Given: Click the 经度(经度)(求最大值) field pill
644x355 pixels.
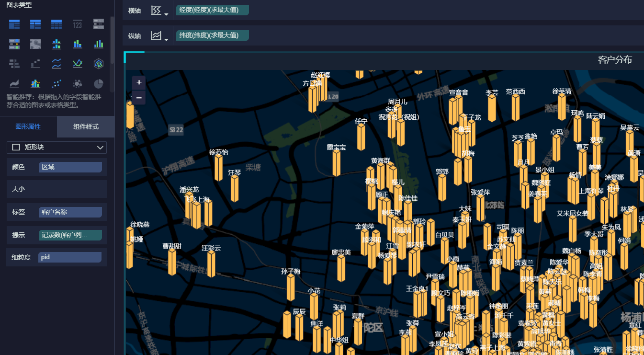Looking at the screenshot, I should tap(213, 10).
